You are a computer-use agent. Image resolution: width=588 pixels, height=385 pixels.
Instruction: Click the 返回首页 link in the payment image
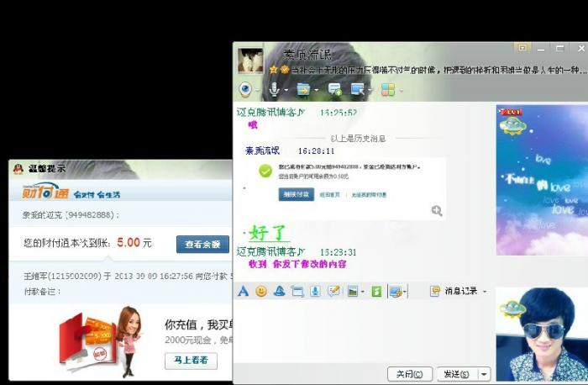(x=329, y=195)
